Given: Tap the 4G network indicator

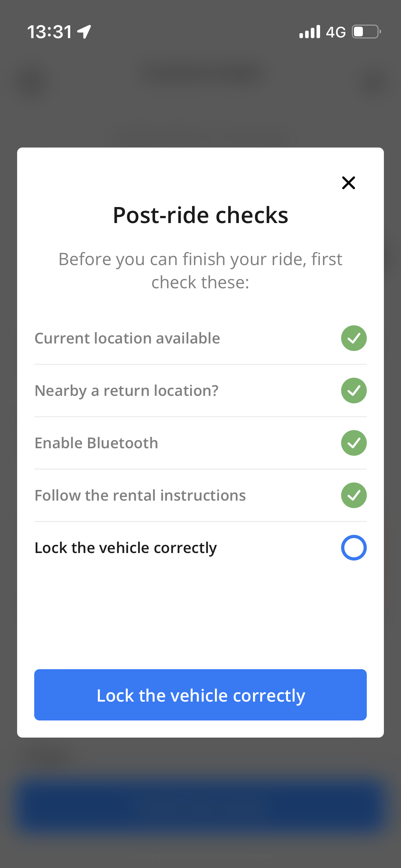Looking at the screenshot, I should point(336,32).
